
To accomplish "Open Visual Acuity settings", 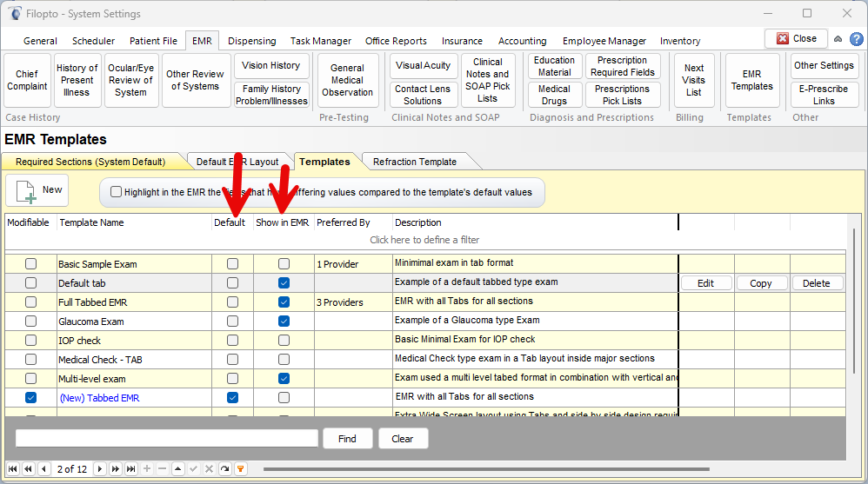I will [x=423, y=65].
